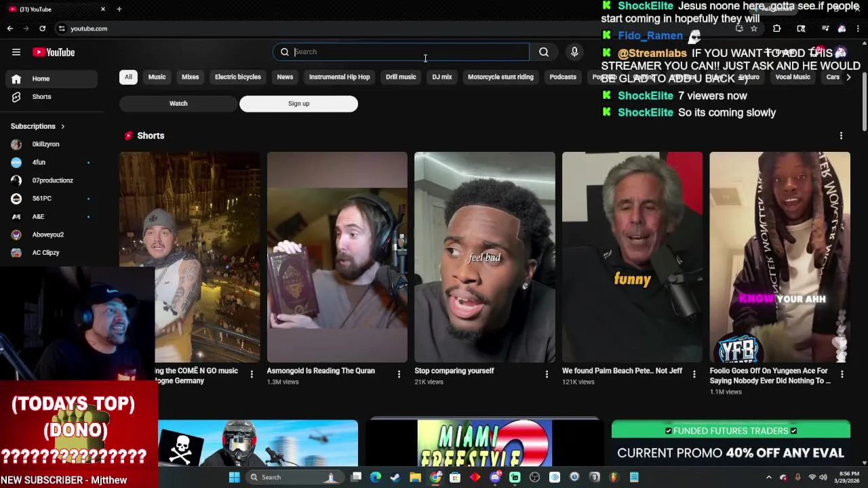Click the Sign up button
868x488 pixels.
(298, 104)
